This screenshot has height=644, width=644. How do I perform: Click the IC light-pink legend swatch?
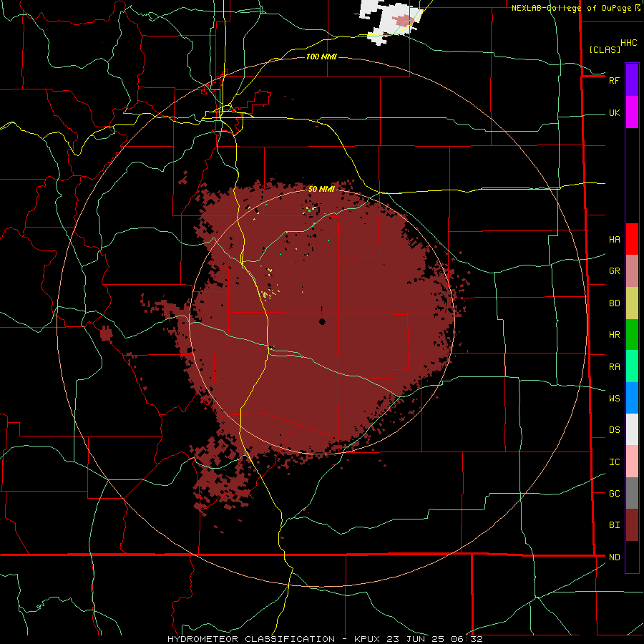click(x=632, y=462)
